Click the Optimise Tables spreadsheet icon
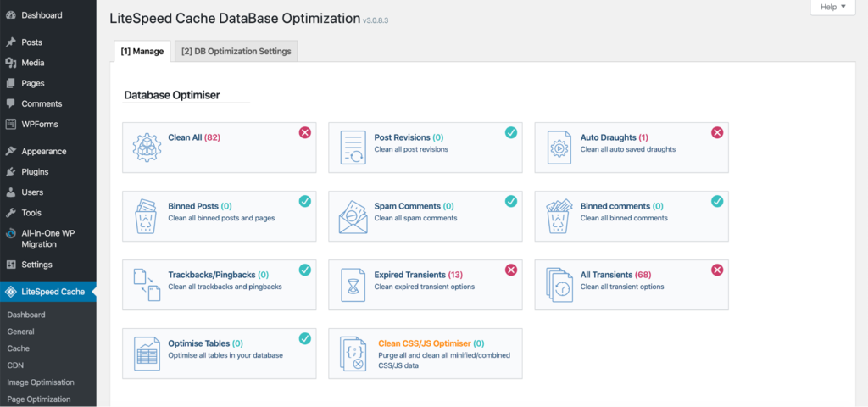The height and width of the screenshot is (407, 868). click(147, 354)
